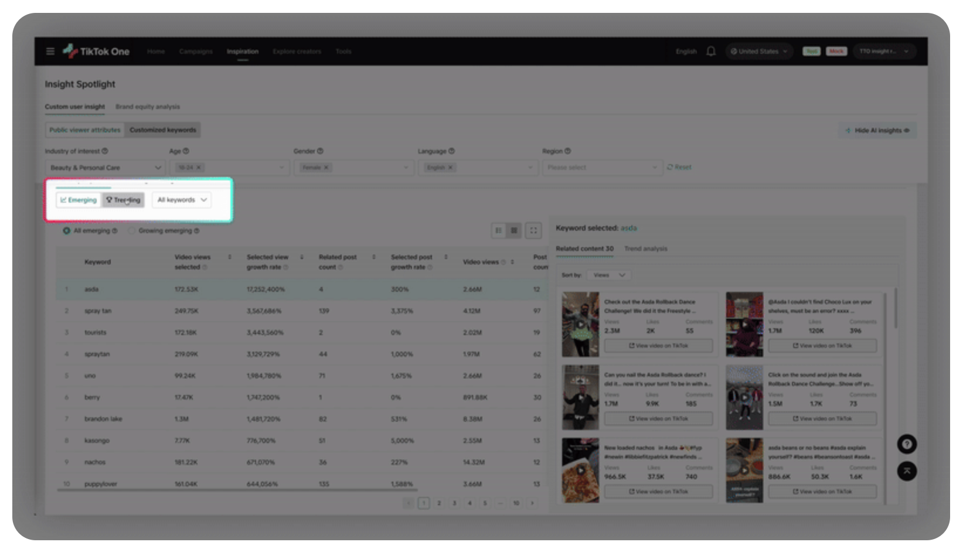
Task: Select the spray tan keyword row
Action: 302,311
